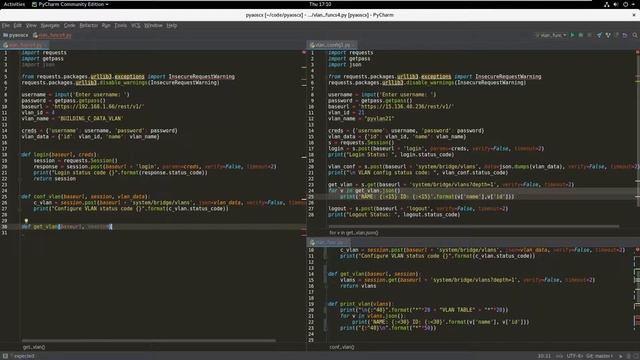The height and width of the screenshot is (360, 640).
Task: Click the revert changes icon
Action: click(625, 36)
